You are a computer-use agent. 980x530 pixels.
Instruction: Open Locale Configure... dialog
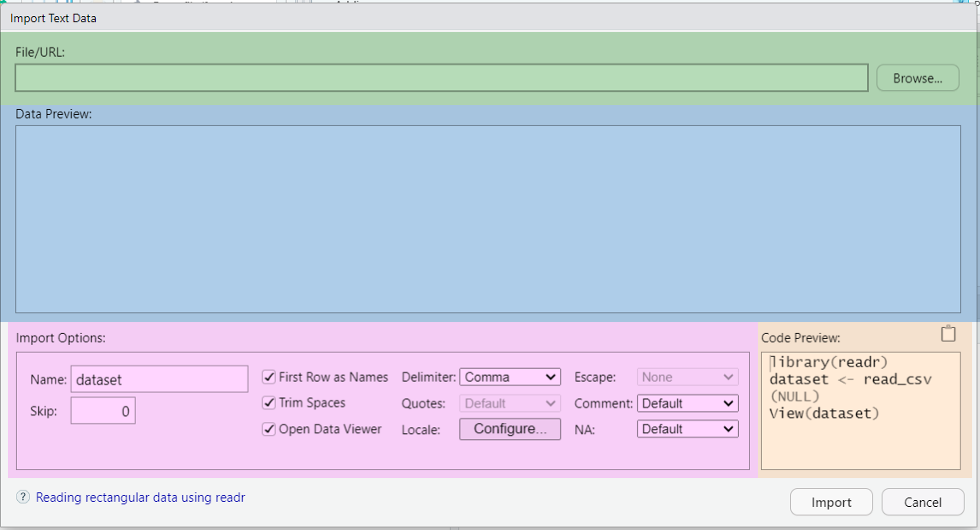tap(510, 429)
